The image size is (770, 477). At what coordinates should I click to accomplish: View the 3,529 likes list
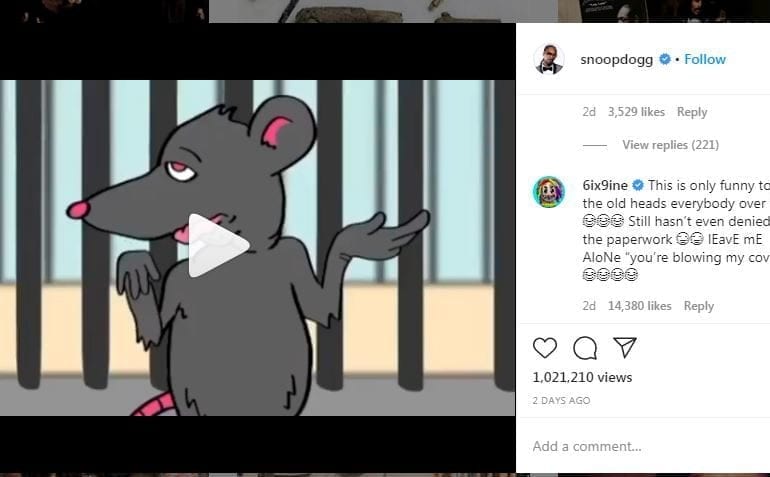[636, 112]
